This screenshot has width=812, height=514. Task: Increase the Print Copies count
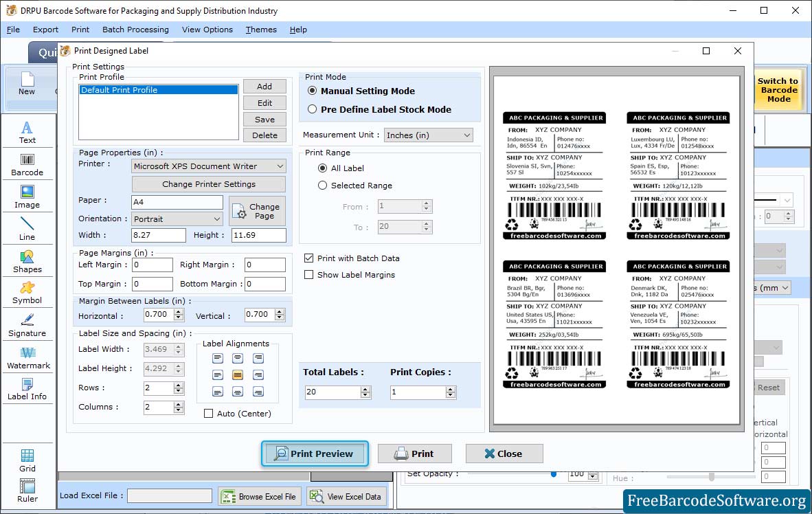coord(451,389)
